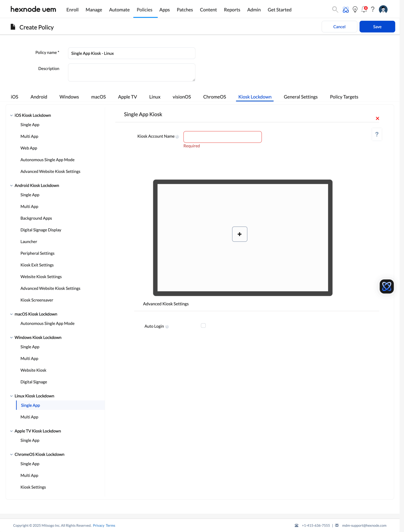Open Website Kiosk under Windows Kiosk Lockdown
The image size is (404, 532).
[33, 370]
